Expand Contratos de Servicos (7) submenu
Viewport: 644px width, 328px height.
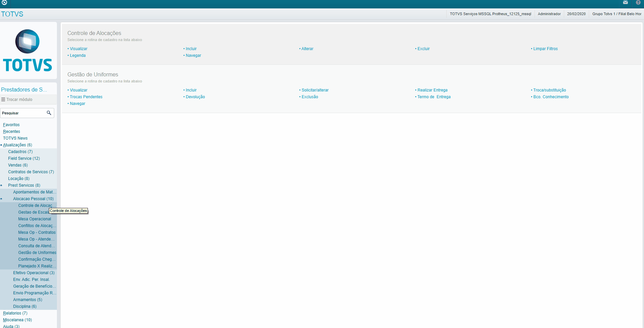31,172
